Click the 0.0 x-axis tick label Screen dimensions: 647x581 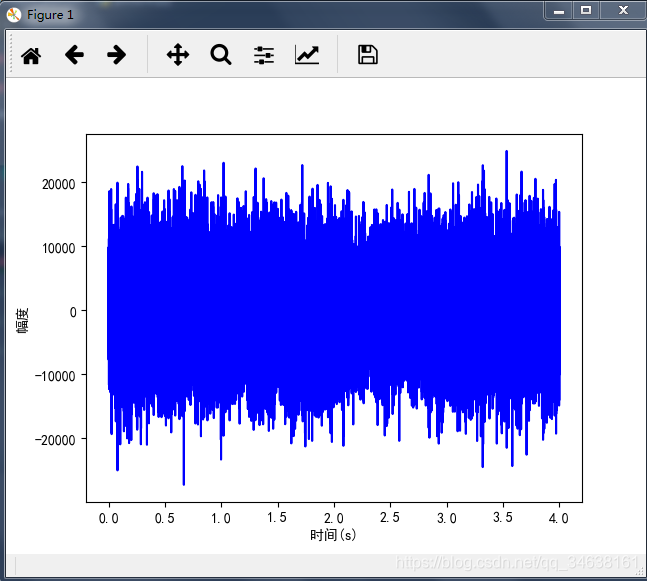click(109, 518)
